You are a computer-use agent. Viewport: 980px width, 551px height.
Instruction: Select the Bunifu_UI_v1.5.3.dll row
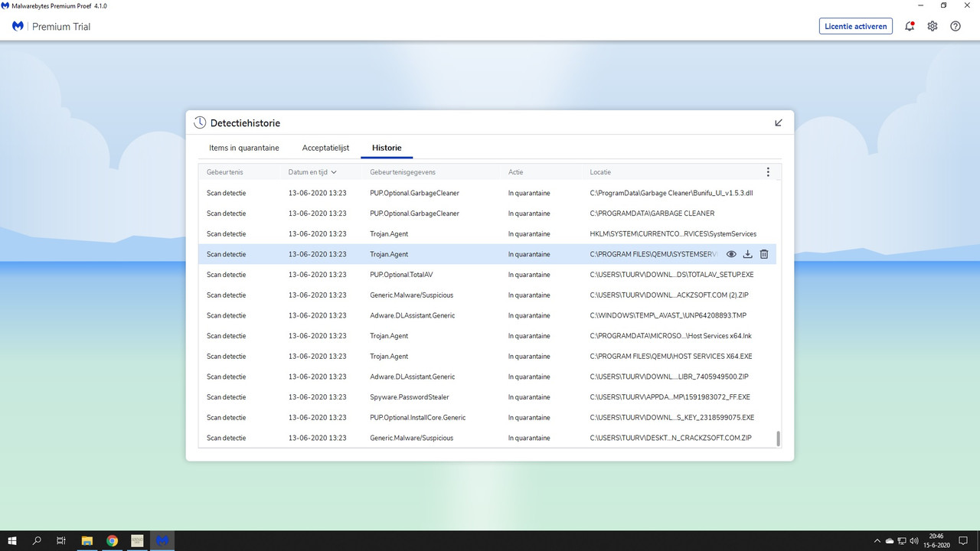tap(487, 193)
